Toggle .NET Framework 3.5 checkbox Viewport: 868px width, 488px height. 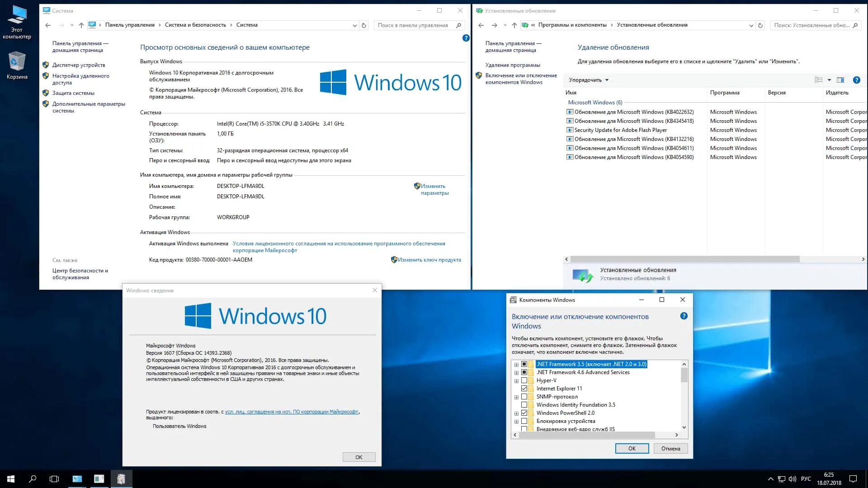pyautogui.click(x=524, y=364)
